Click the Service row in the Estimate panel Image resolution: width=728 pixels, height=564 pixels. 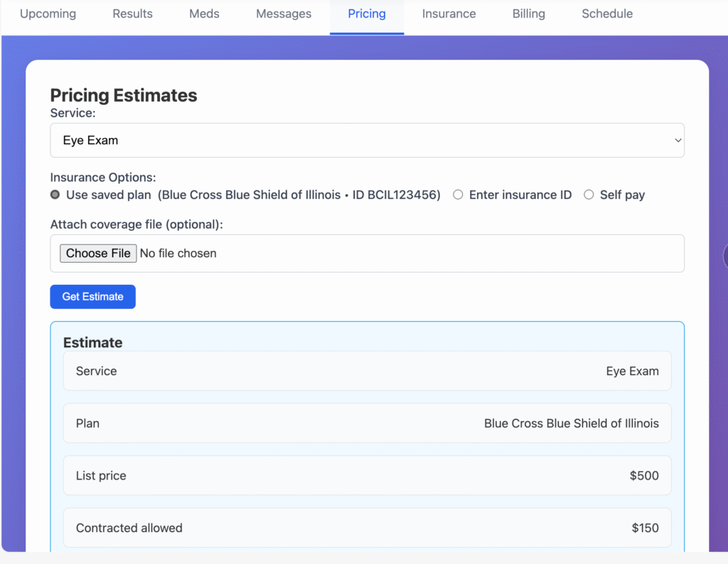point(367,371)
